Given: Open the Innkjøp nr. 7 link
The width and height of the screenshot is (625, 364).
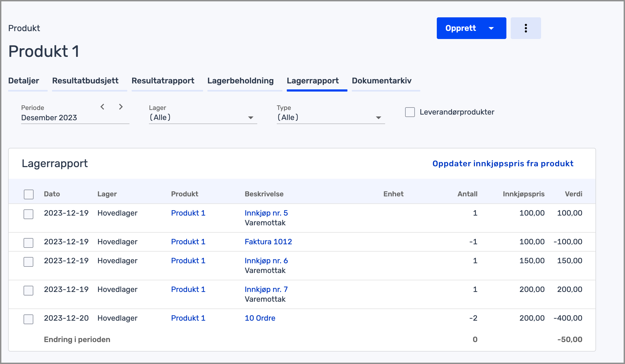Looking at the screenshot, I should point(266,290).
